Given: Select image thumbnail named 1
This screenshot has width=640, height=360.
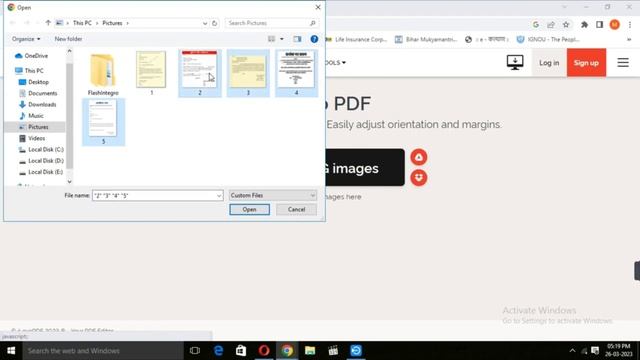Looking at the screenshot, I should (151, 73).
